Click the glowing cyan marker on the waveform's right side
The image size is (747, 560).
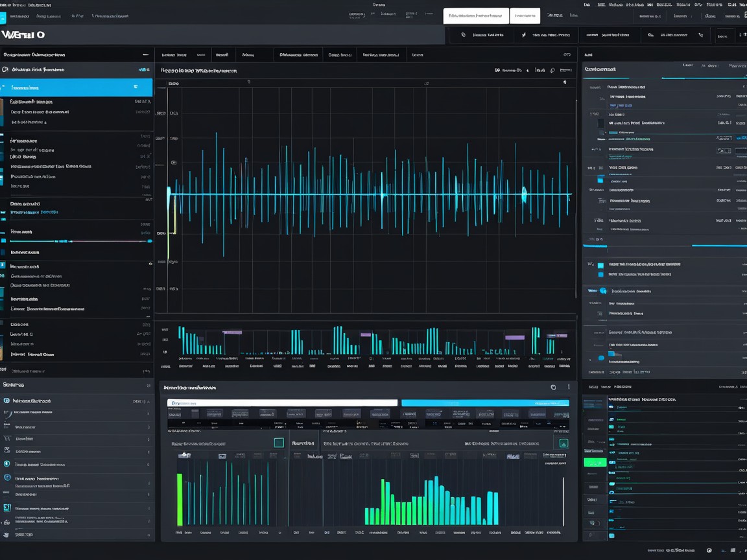point(524,194)
